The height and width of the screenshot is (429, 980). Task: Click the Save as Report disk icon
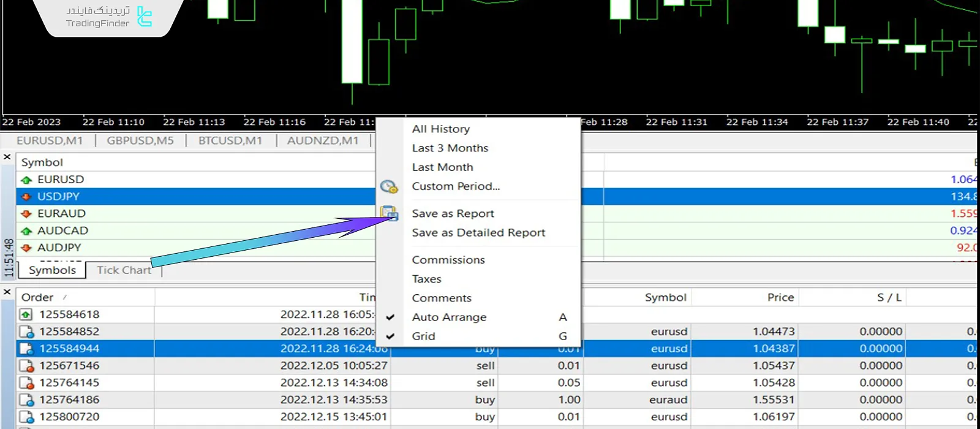[x=389, y=213]
